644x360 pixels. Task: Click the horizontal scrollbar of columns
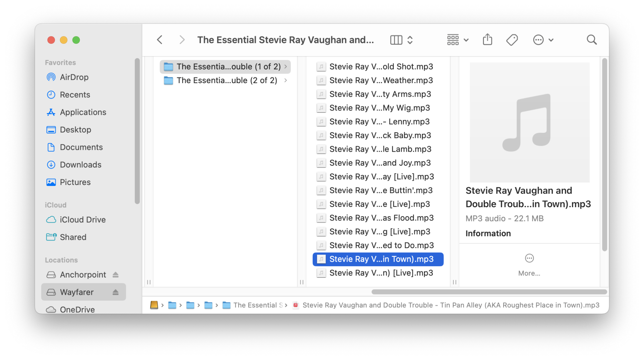click(x=489, y=292)
